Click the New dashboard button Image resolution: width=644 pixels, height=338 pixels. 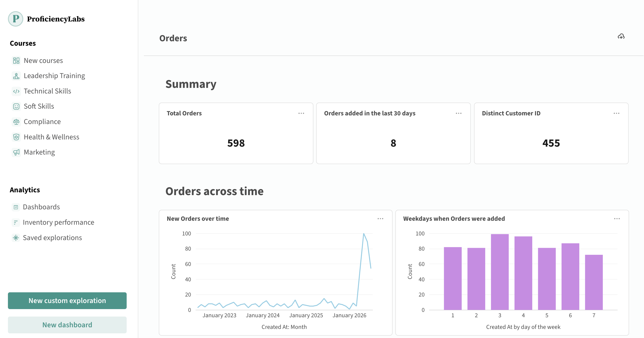pos(67,325)
